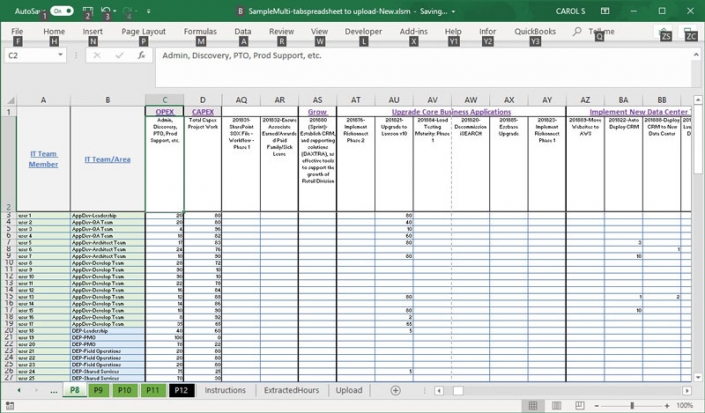Click the Insert Function fx icon

click(142, 56)
